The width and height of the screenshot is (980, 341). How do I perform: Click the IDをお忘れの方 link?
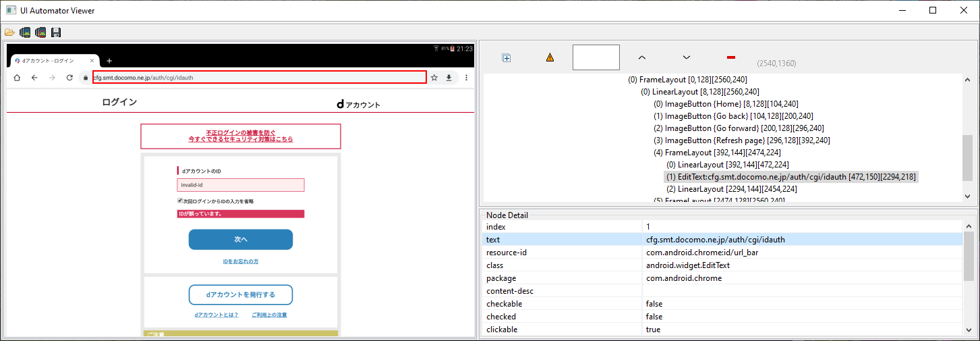241,261
